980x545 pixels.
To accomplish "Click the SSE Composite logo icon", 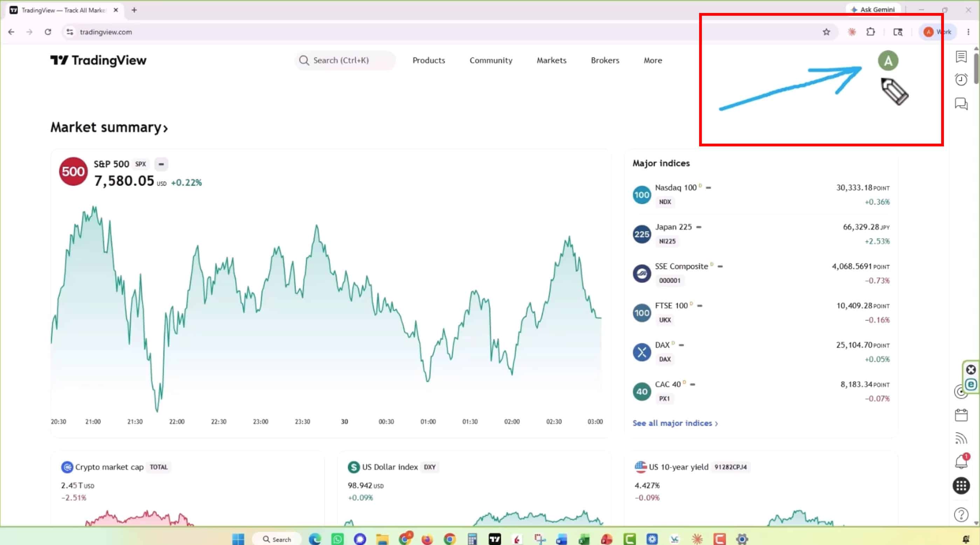I will (x=642, y=274).
